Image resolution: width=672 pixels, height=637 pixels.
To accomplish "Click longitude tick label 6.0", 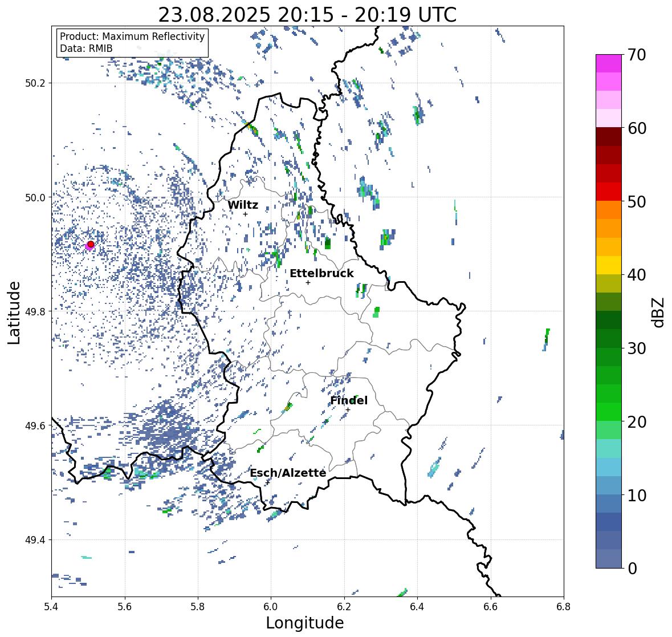I will pos(271,607).
